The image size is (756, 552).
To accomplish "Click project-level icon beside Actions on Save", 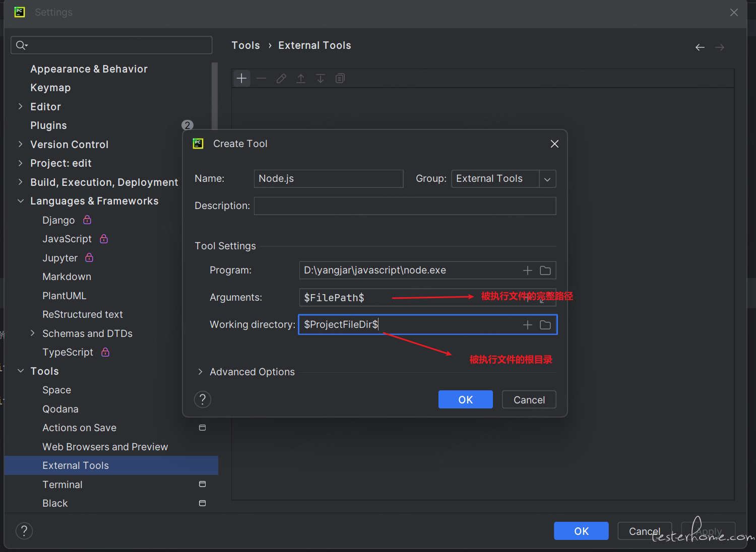I will tap(203, 428).
